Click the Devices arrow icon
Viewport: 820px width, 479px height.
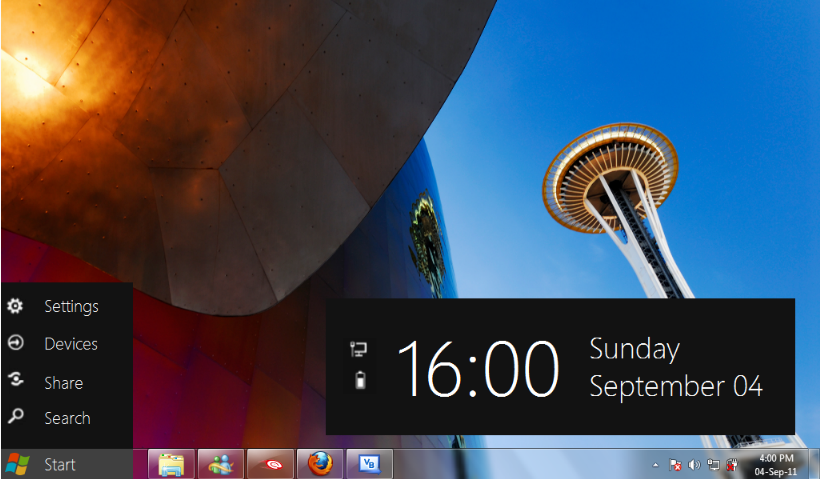coord(15,343)
